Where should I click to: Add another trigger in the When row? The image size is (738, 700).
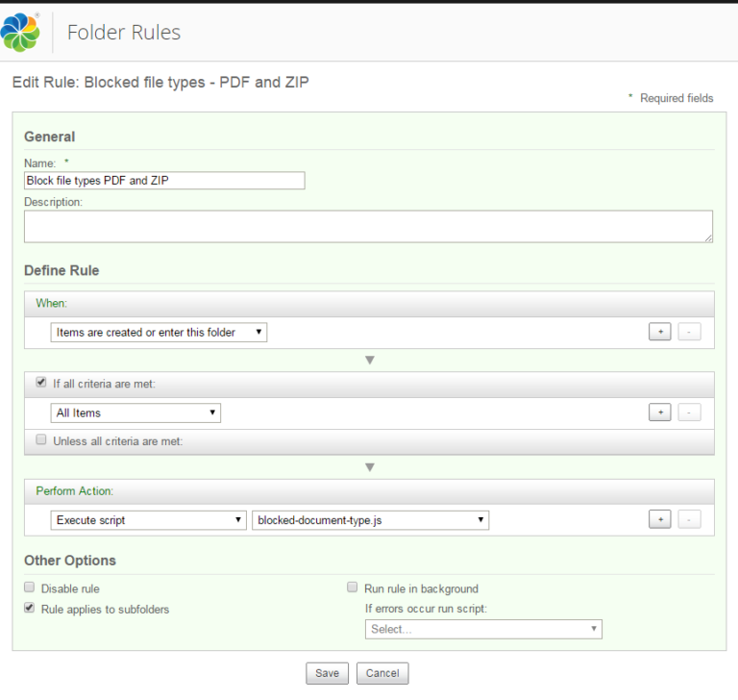(x=659, y=332)
